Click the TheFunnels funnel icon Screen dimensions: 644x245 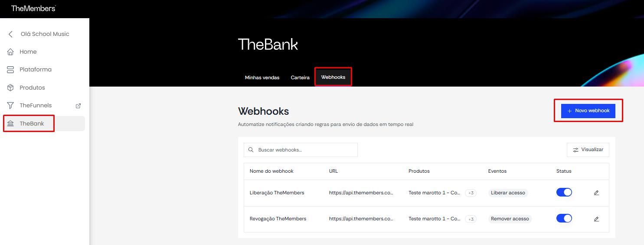pos(10,106)
